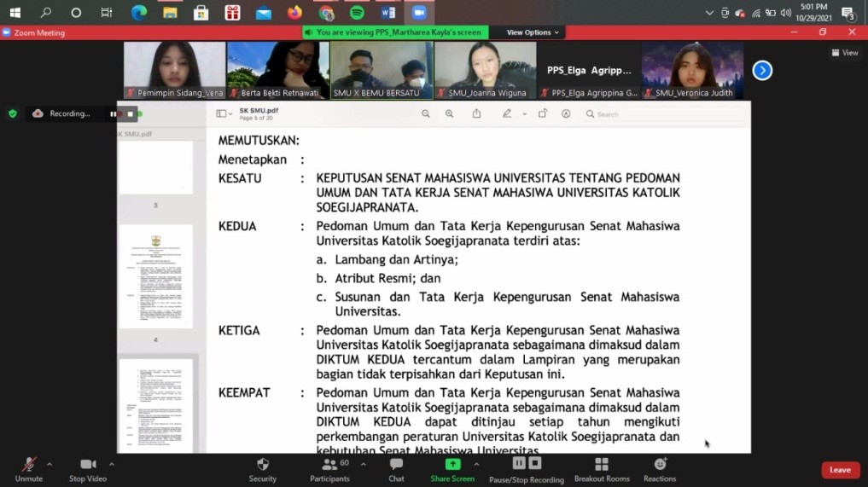868x487 pixels.
Task: Stop the recording in bottom toolbar
Action: 535,463
